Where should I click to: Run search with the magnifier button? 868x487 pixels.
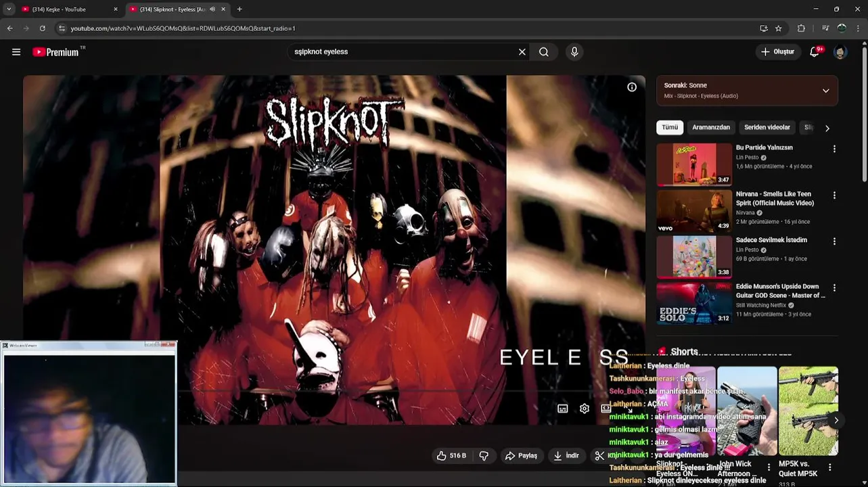pyautogui.click(x=544, y=51)
